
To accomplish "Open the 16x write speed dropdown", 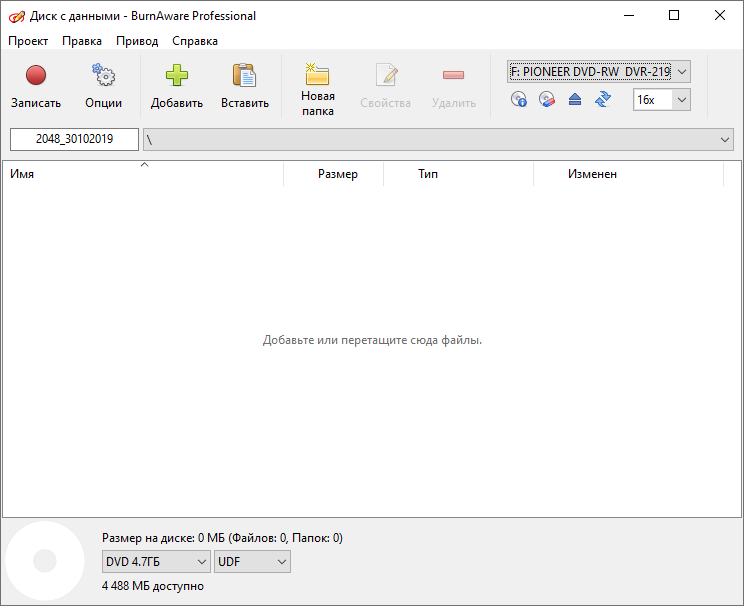I will point(682,100).
